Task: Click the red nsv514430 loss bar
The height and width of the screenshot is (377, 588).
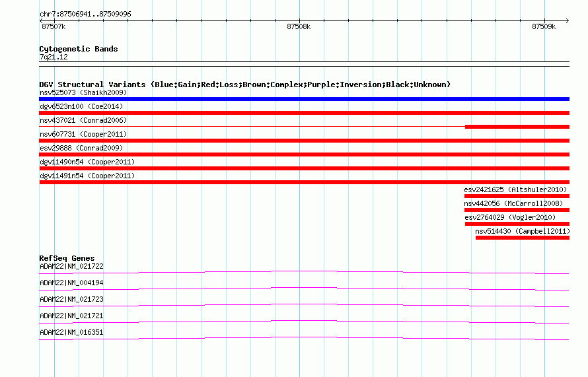Action: [x=523, y=238]
